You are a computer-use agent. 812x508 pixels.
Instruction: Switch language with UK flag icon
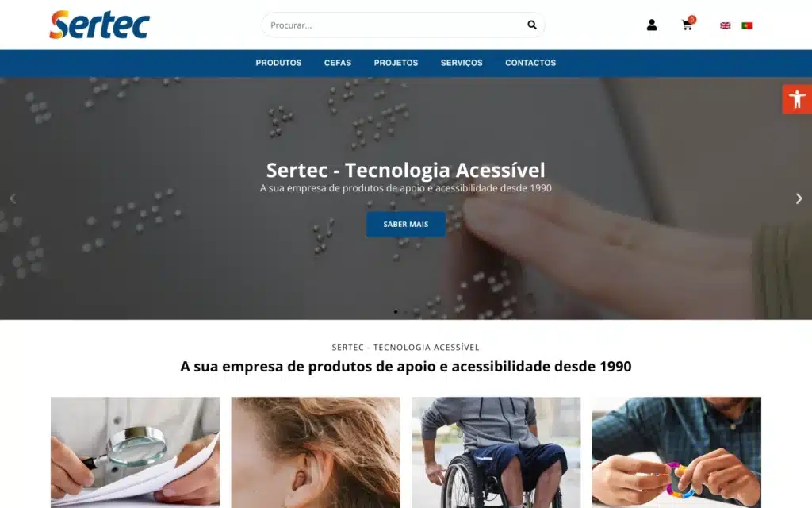click(725, 25)
